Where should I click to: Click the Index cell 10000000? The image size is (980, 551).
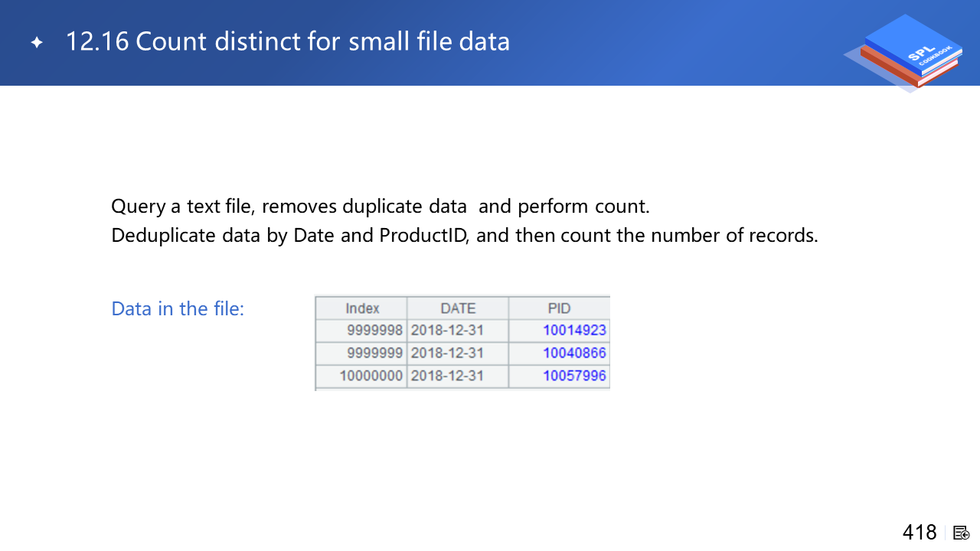pyautogui.click(x=371, y=376)
